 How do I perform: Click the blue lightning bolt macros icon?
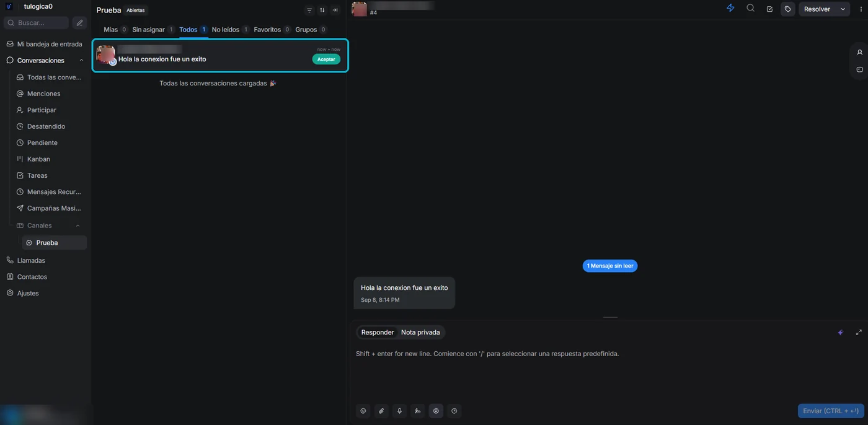coord(730,9)
